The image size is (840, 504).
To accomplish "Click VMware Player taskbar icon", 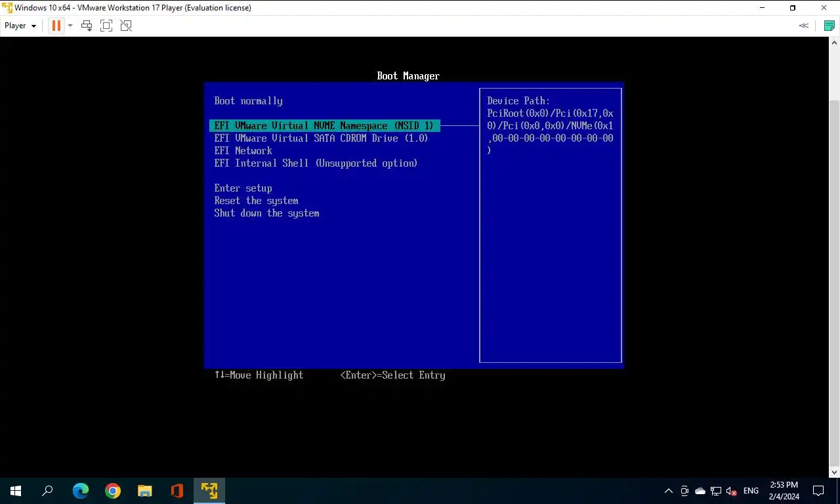I will pyautogui.click(x=209, y=491).
